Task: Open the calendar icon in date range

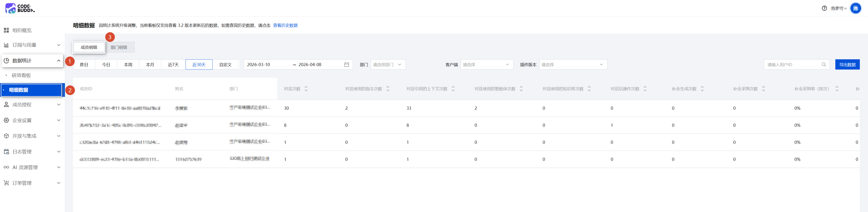Action: pos(346,65)
